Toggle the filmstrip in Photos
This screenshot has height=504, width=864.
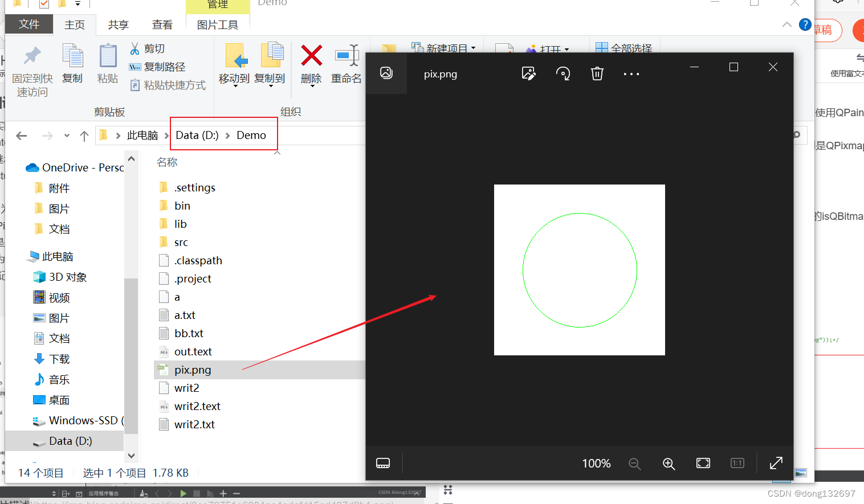tap(383, 463)
